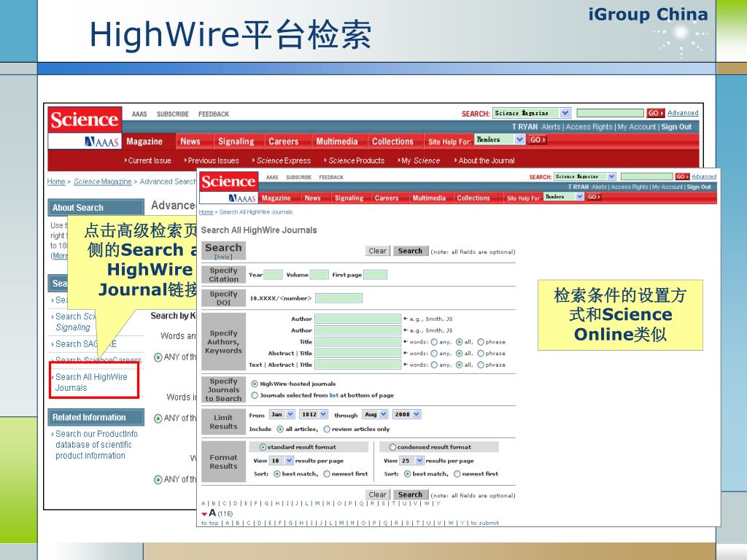Select 'phrase' radio in the Title words row
Screen dimensions: 747x560
[481, 342]
